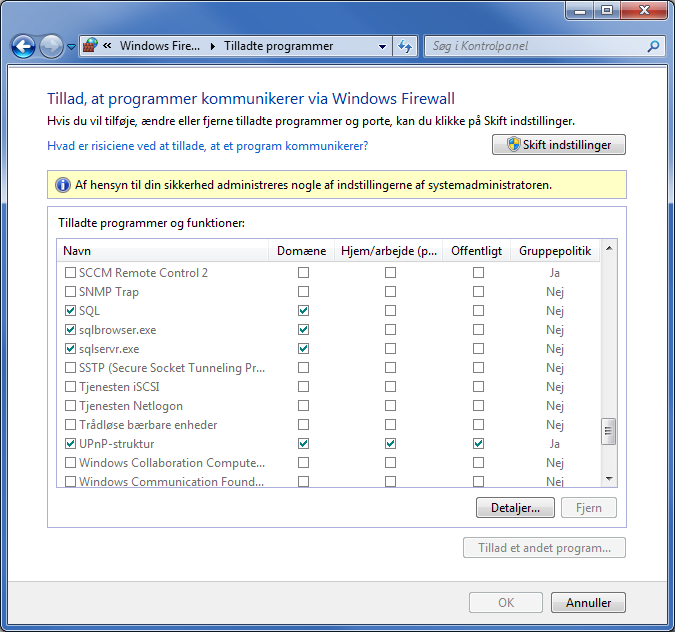Toggle the 'SCCM Remote Control 2' name checkbox
The height and width of the screenshot is (632, 675).
click(70, 273)
